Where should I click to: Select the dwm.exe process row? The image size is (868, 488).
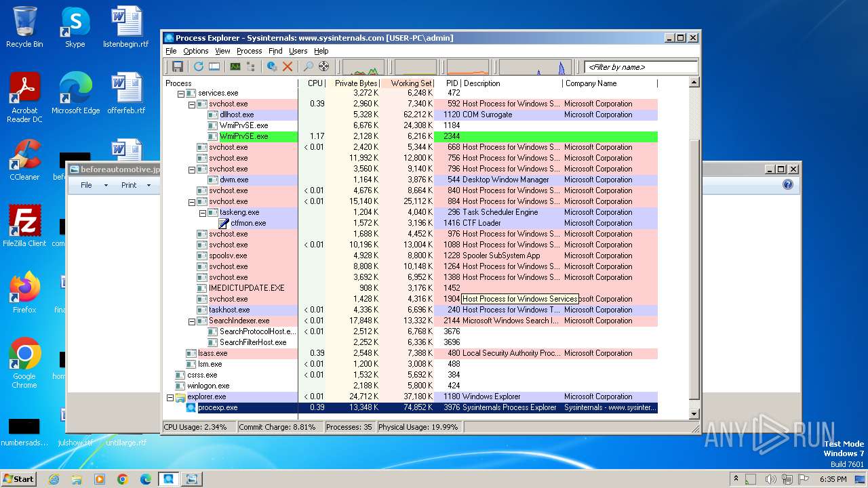pyautogui.click(x=410, y=180)
